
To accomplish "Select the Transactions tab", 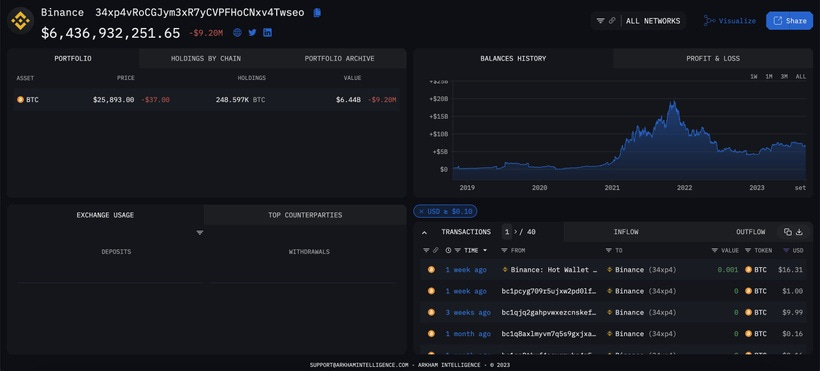I will point(466,232).
